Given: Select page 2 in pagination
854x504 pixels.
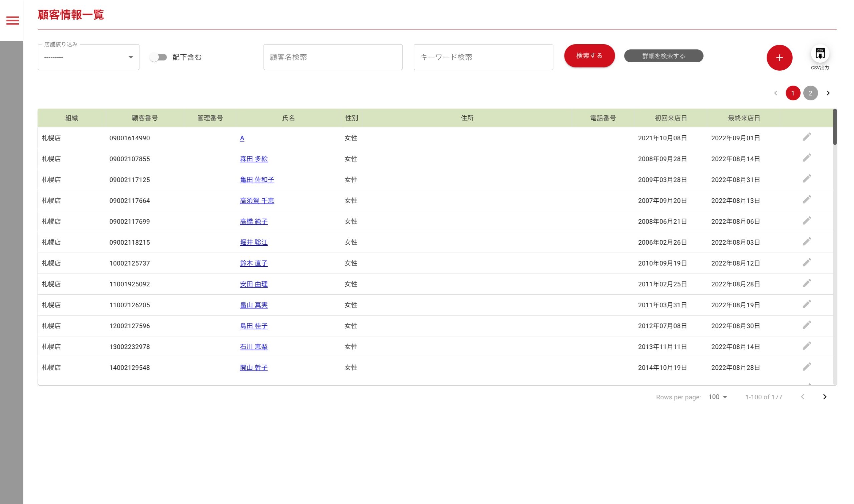Looking at the screenshot, I should (810, 93).
